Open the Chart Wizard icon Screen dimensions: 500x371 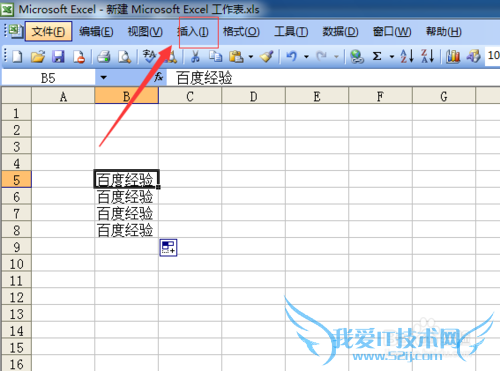453,57
